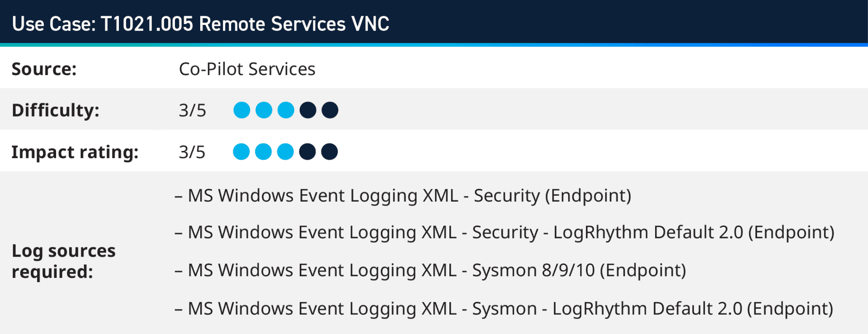This screenshot has width=868, height=334.
Task: Click the Impact rating label
Action: click(75, 152)
